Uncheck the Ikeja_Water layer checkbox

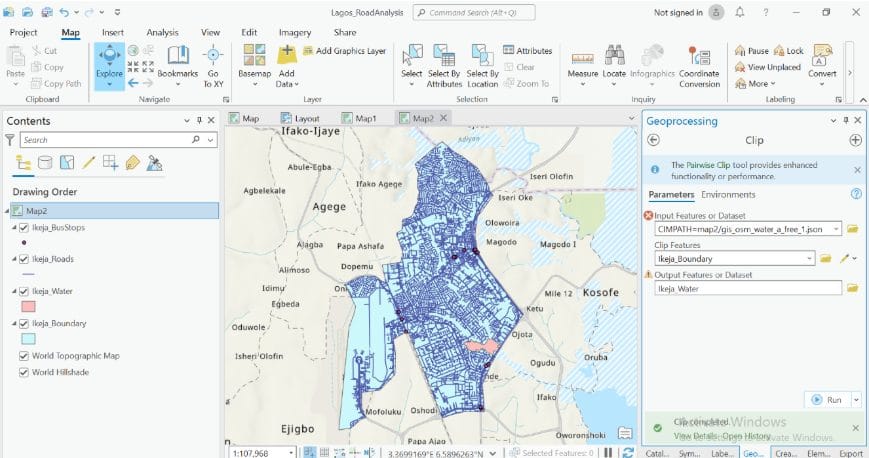pyautogui.click(x=23, y=291)
